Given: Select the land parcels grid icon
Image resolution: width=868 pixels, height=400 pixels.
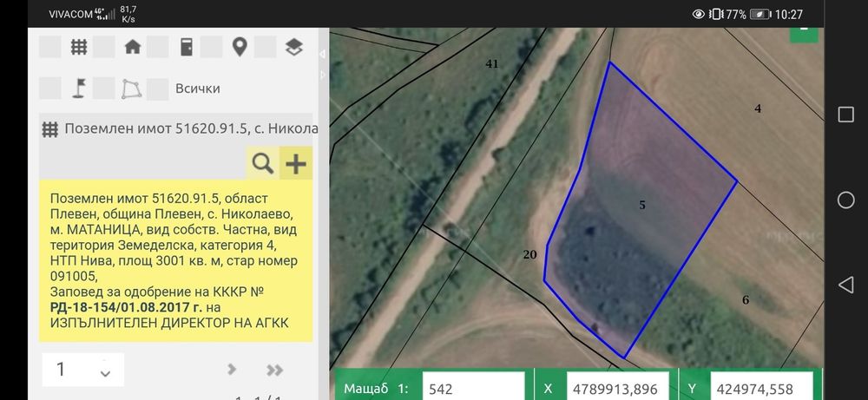Looking at the screenshot, I should point(79,47).
